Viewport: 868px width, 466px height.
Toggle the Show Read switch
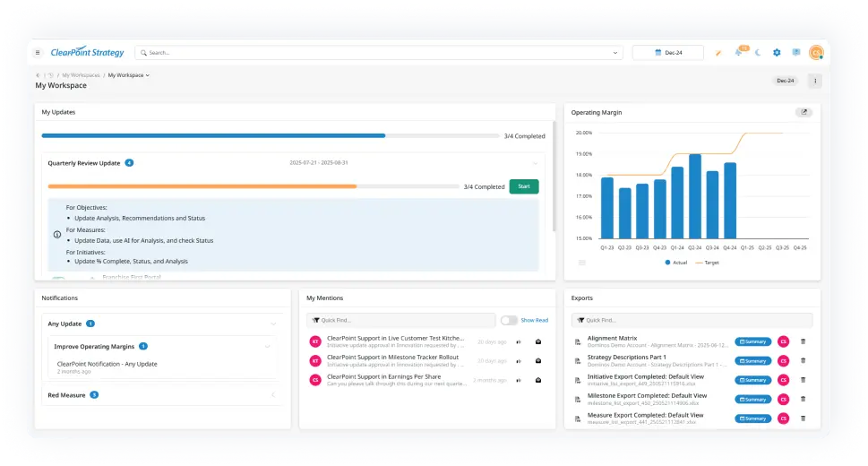pos(509,320)
